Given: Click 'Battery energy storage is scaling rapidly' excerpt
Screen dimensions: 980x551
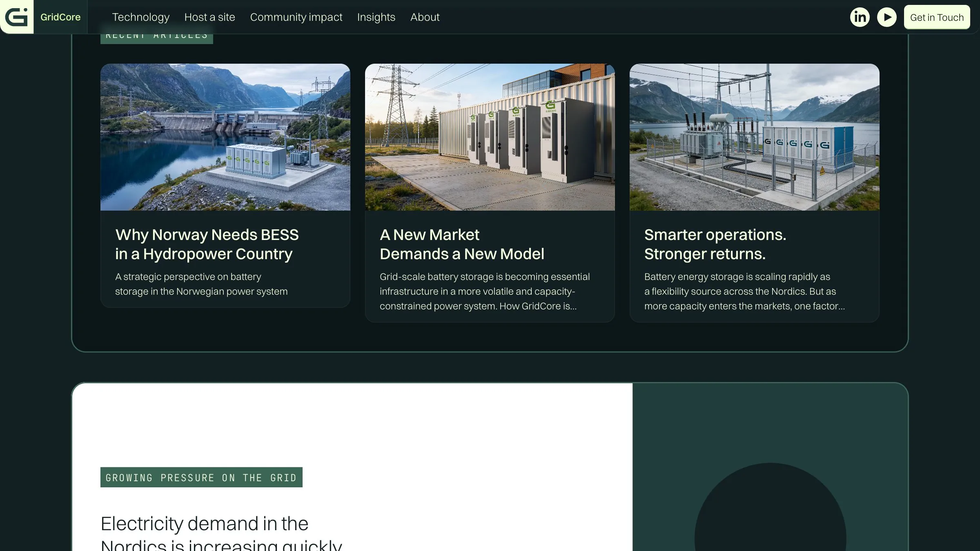Looking at the screenshot, I should (745, 291).
